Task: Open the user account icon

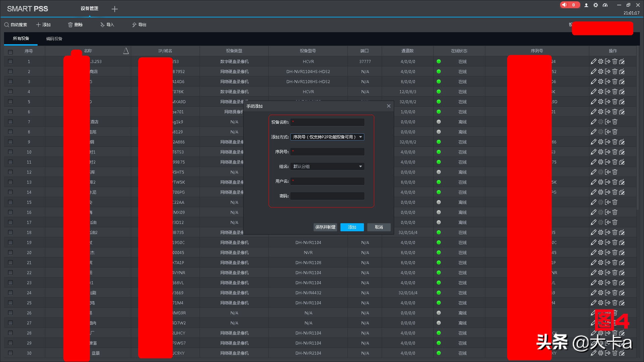Action: (586, 5)
